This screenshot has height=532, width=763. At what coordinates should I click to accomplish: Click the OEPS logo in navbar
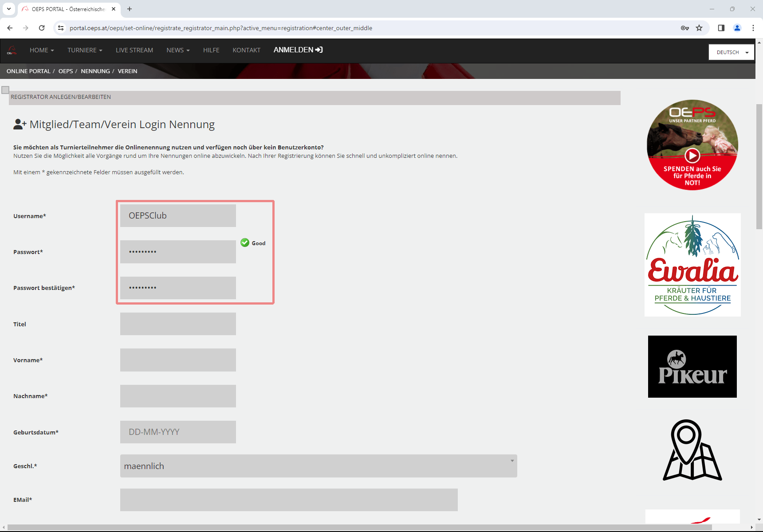[x=12, y=50]
